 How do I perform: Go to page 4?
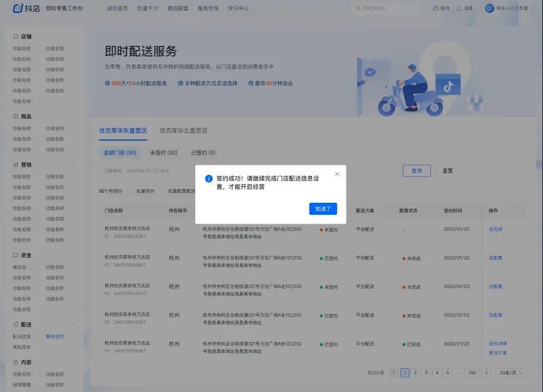tap(436, 372)
